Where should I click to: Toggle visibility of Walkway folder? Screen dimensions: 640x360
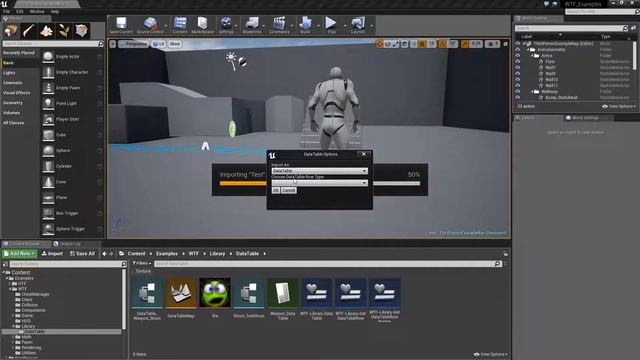pyautogui.click(x=518, y=91)
